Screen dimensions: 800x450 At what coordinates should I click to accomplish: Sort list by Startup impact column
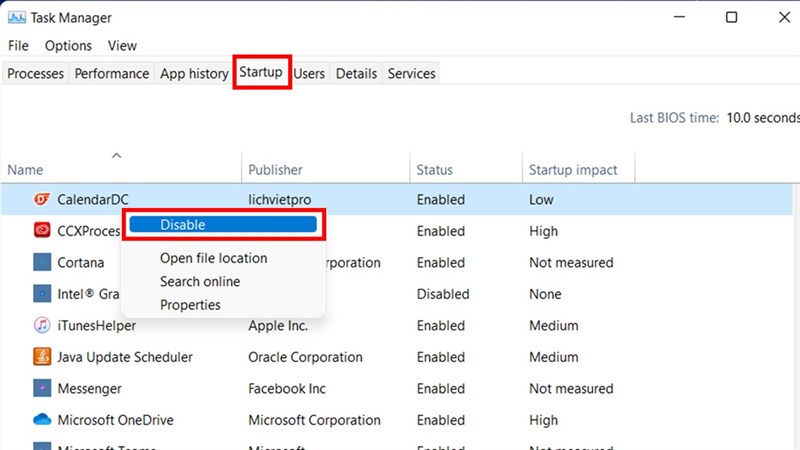(573, 170)
